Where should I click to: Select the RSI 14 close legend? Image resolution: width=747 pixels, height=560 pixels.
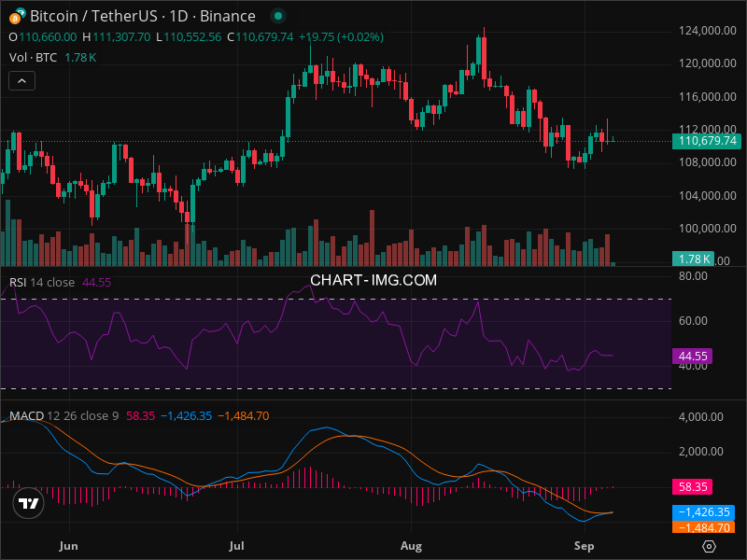tap(42, 282)
